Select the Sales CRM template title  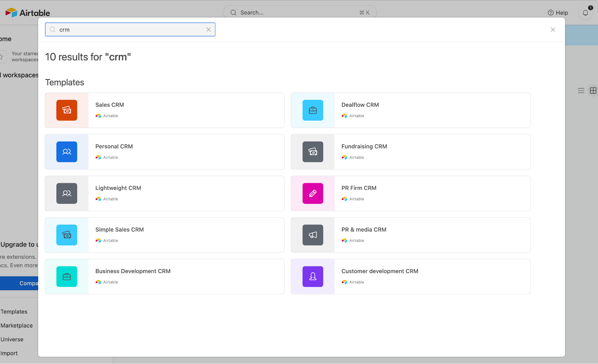[x=110, y=105]
